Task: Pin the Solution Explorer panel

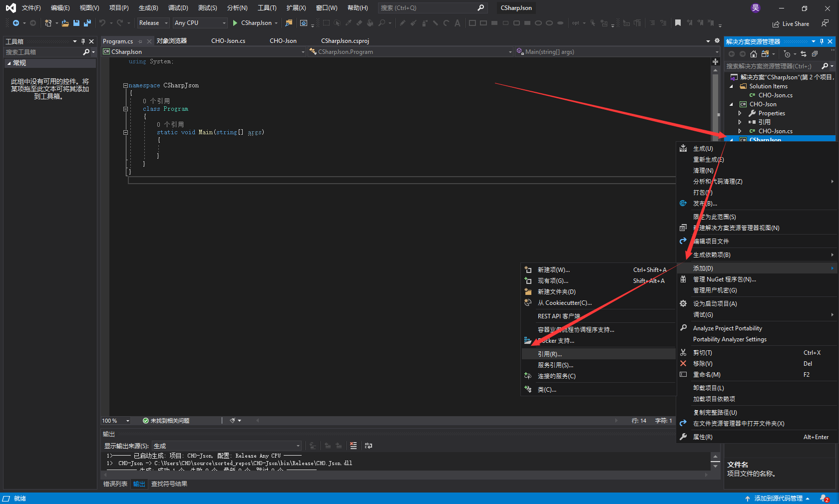Action: [x=822, y=41]
